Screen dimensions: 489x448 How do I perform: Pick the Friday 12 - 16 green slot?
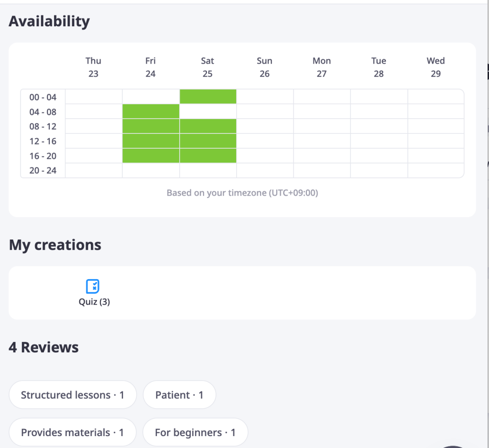tap(151, 141)
